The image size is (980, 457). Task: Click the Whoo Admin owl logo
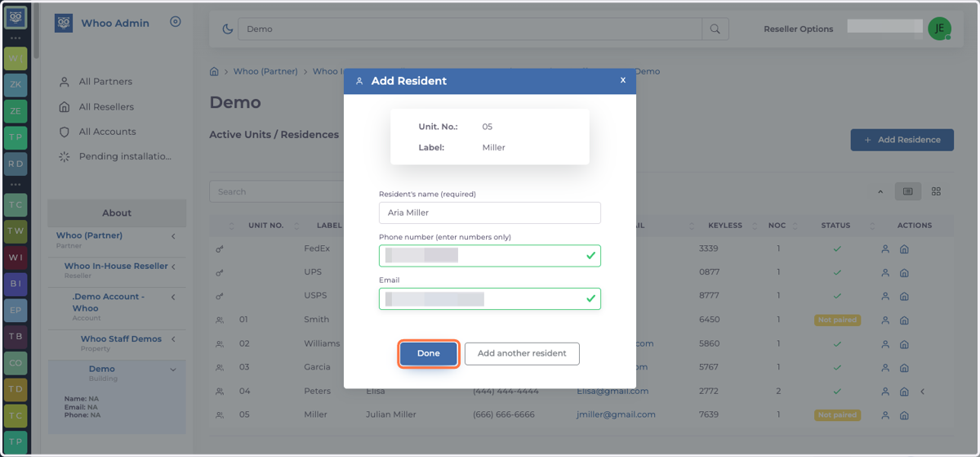point(64,23)
